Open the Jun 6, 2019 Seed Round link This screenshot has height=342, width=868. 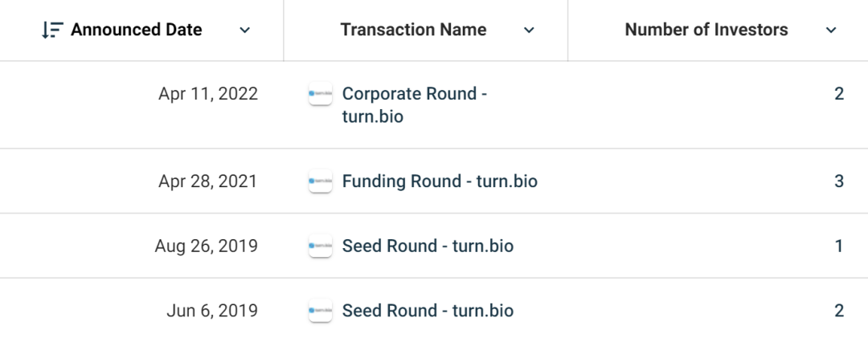(428, 311)
